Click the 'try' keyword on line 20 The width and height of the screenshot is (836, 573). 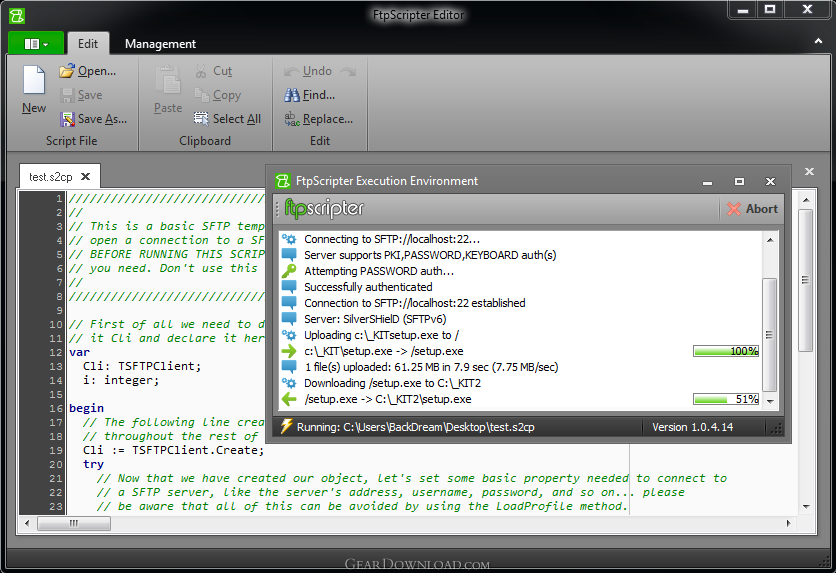93,464
